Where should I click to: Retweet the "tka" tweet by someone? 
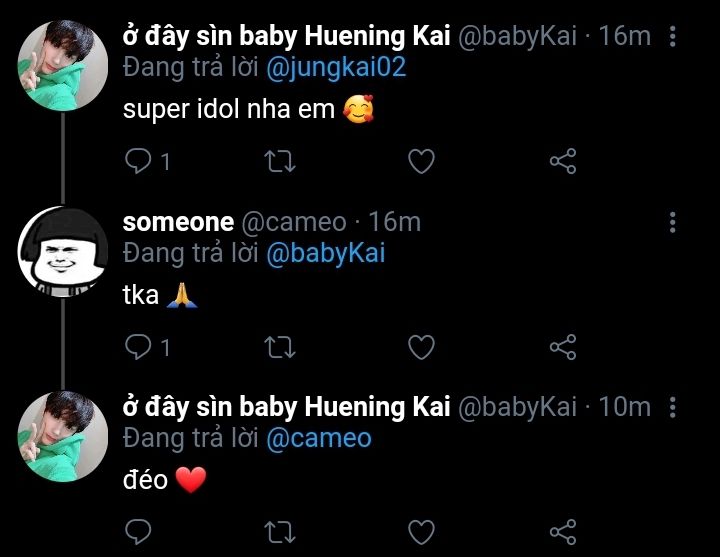(x=281, y=347)
